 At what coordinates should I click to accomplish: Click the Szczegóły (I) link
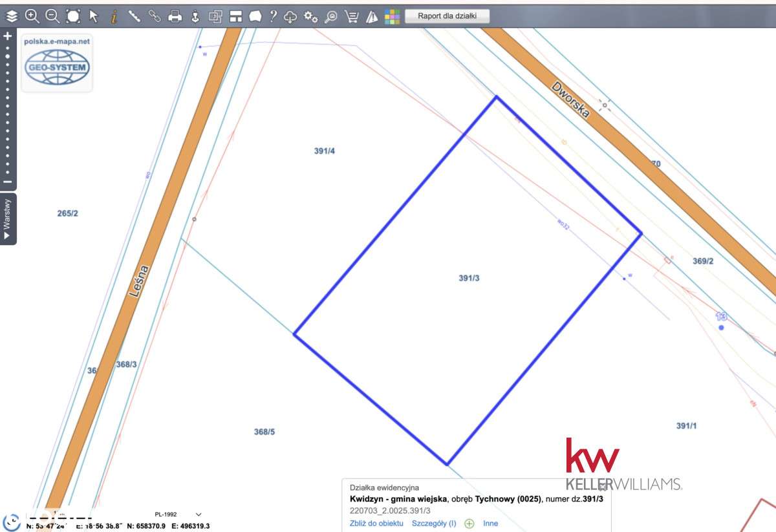coord(434,524)
